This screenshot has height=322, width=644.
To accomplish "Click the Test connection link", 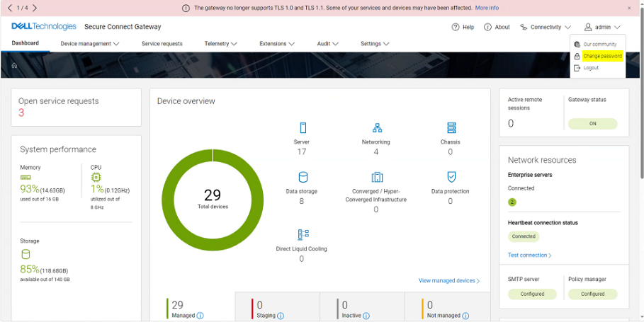I will pyautogui.click(x=529, y=255).
